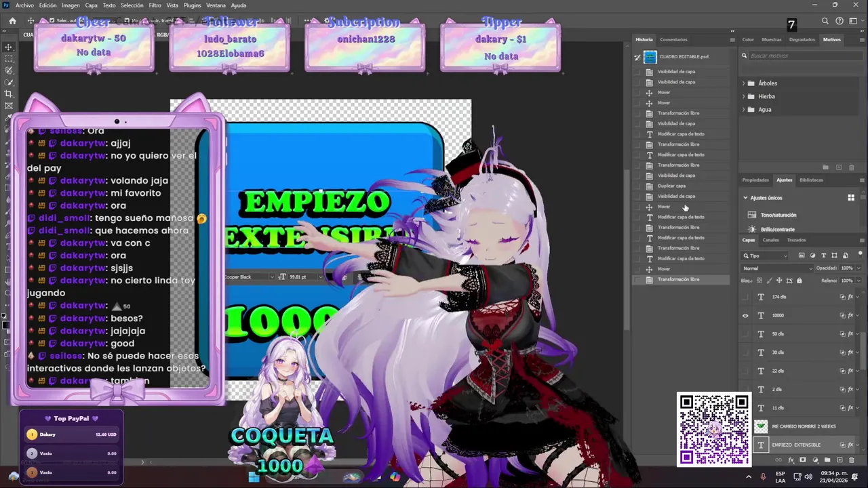This screenshot has height=488, width=868.
Task: Click the smart object filter icon
Action: 845,256
